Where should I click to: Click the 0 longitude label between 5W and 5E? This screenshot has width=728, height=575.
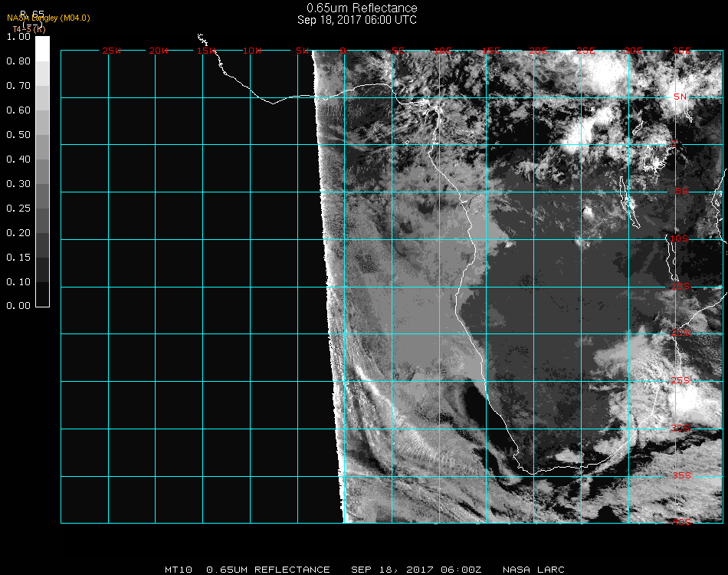[x=343, y=51]
